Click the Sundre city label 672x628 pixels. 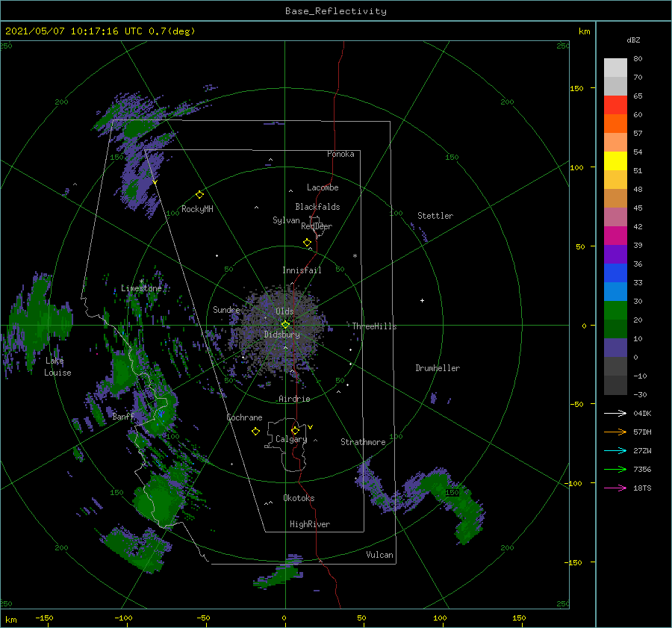226,309
